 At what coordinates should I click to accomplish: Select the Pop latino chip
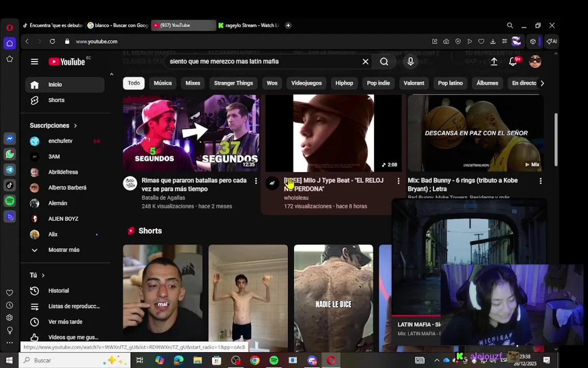pos(450,83)
